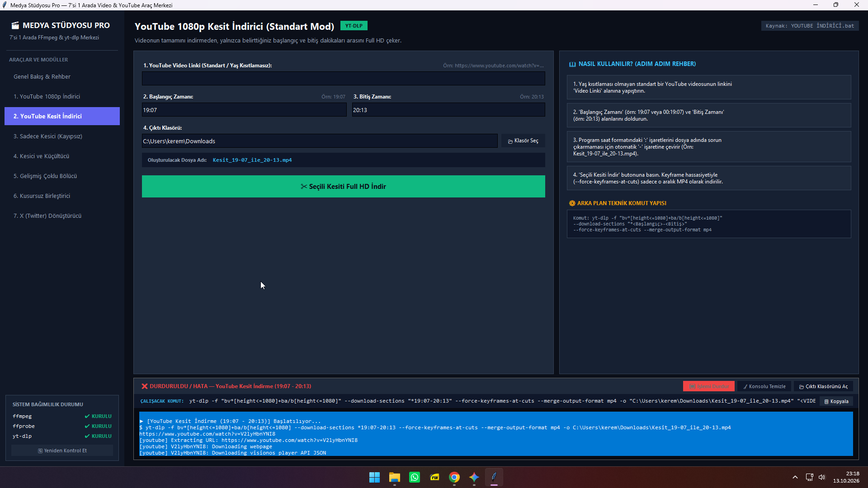This screenshot has width=868, height=488.
Task: Click Konsolu Temizle to clear console
Action: click(x=764, y=386)
